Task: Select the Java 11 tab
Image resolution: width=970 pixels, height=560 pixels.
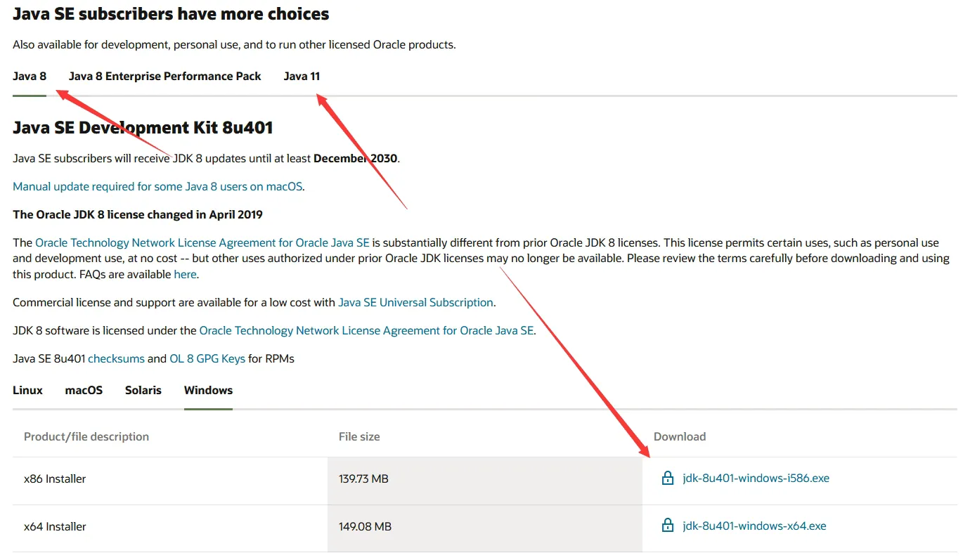Action: pyautogui.click(x=302, y=76)
